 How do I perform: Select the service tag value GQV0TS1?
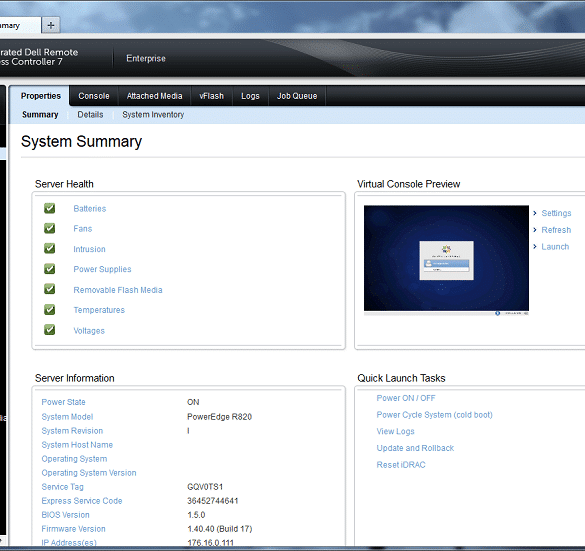coord(205,487)
